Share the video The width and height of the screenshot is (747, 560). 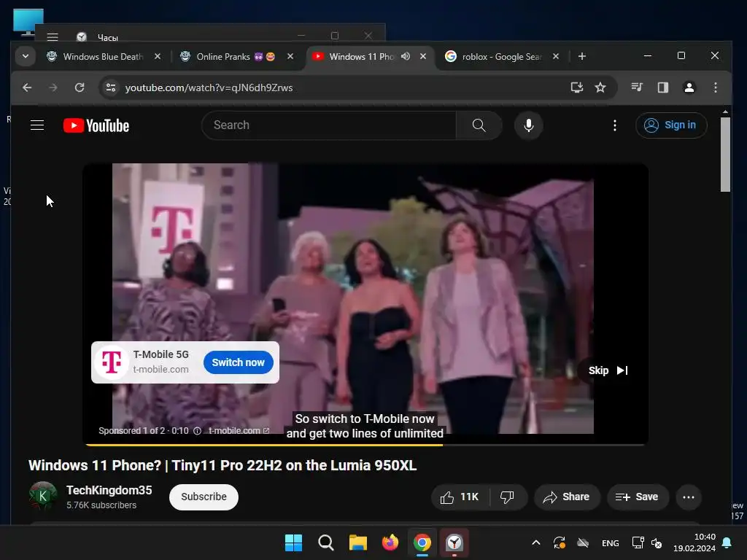tap(566, 497)
